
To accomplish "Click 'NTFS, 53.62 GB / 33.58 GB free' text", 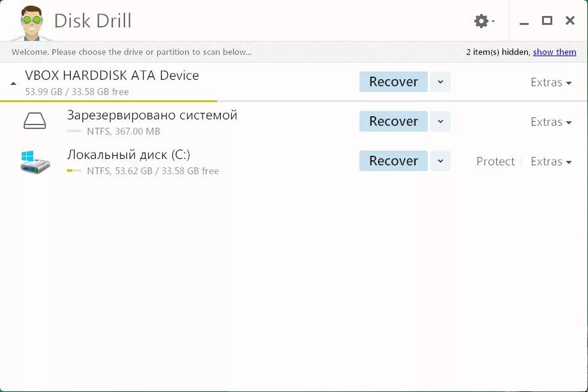I will coord(153,171).
